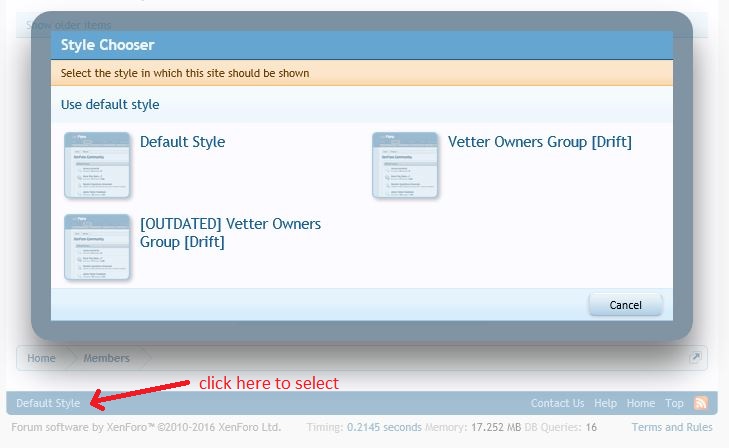The width and height of the screenshot is (729, 448).
Task: Open the breadcrumb quick navigation icon
Action: point(695,357)
